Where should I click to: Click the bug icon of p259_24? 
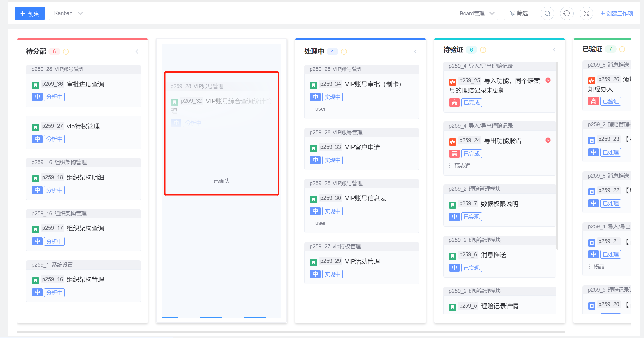coord(452,142)
